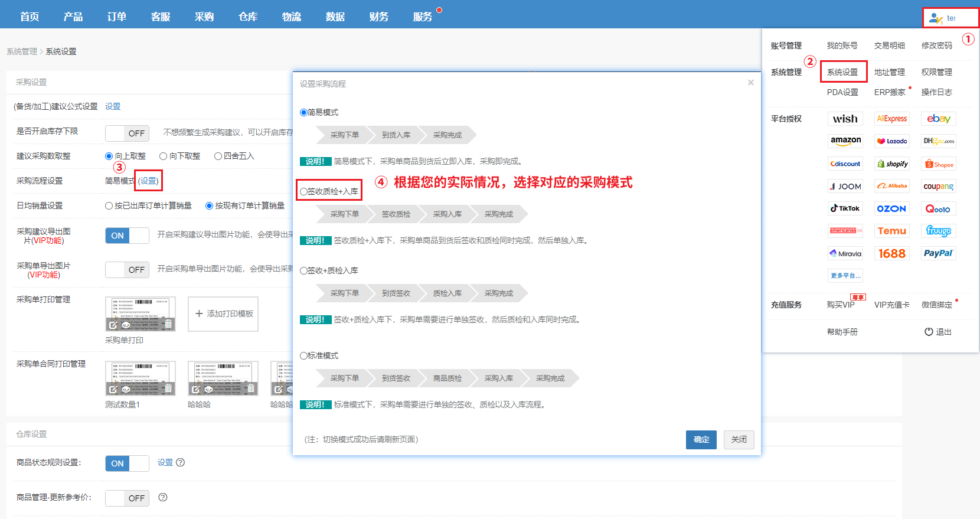Open the AliExpress platform authorization
980x519 pixels.
(891, 119)
